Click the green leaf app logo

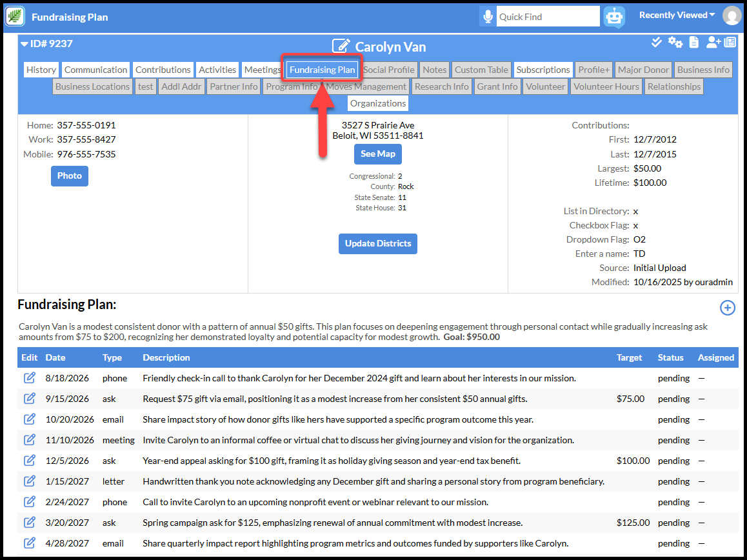(15, 17)
